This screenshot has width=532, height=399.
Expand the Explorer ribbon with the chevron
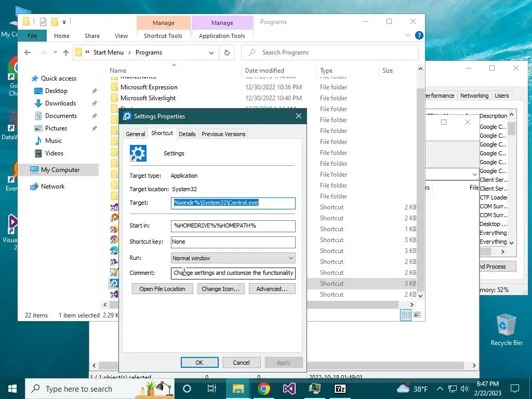tap(408, 35)
